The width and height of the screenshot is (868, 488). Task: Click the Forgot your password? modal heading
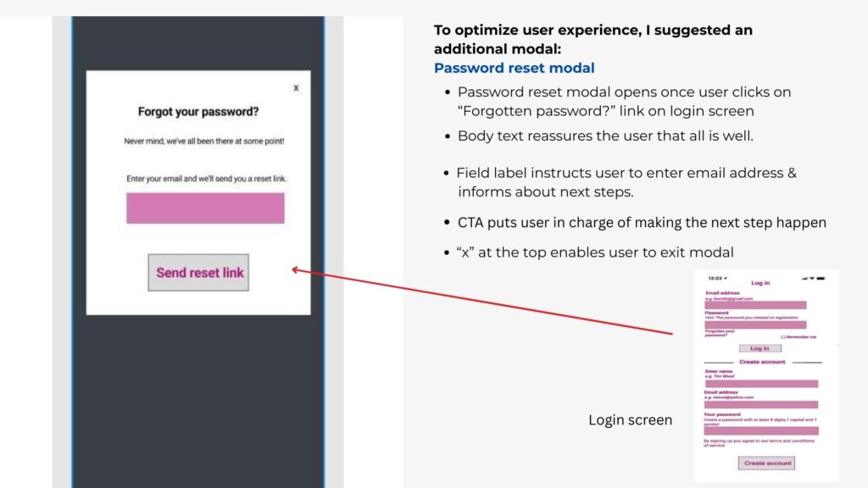(x=198, y=112)
